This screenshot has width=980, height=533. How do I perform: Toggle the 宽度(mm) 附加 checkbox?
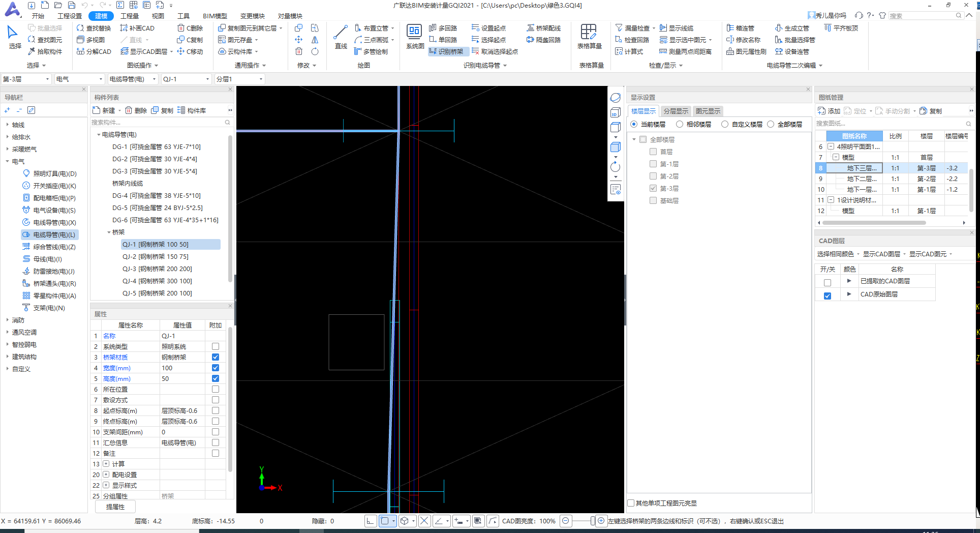[216, 368]
